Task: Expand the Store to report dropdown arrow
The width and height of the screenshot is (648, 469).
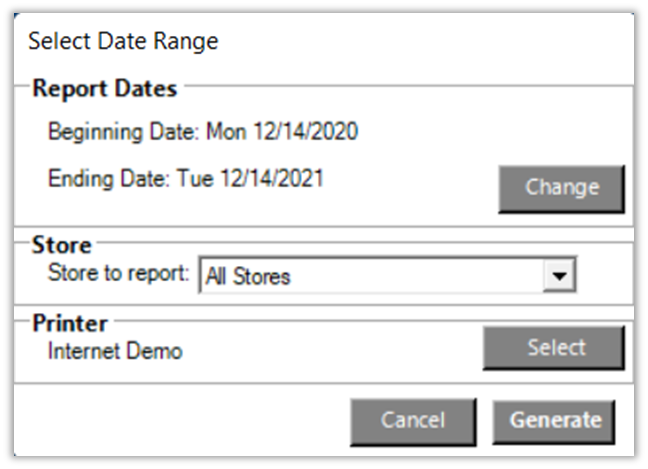Action: (x=561, y=276)
